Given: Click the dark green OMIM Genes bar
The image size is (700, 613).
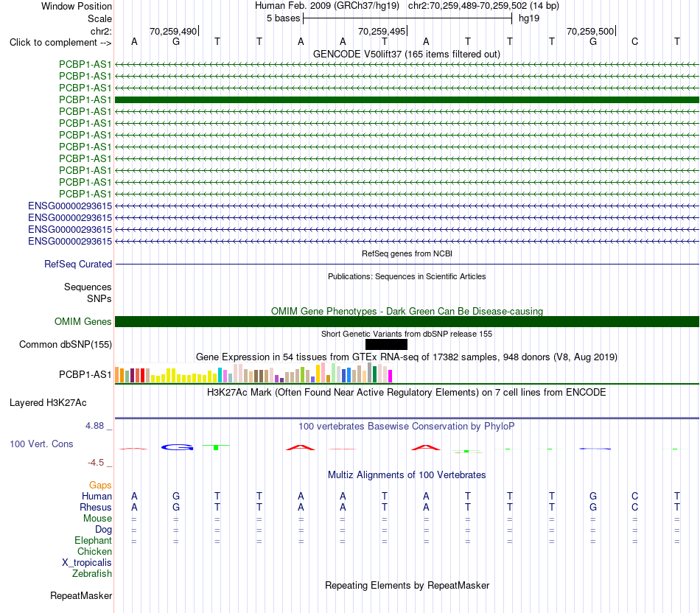Looking at the screenshot, I should tap(407, 321).
